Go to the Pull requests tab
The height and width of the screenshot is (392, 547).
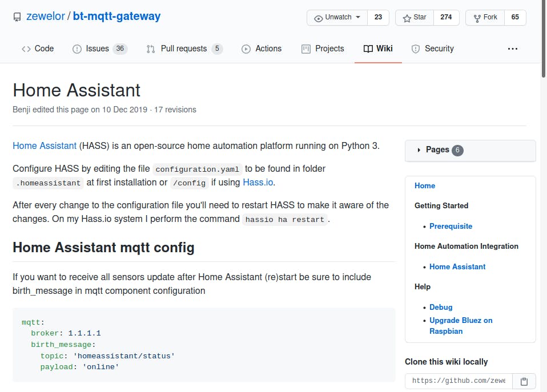pyautogui.click(x=184, y=49)
